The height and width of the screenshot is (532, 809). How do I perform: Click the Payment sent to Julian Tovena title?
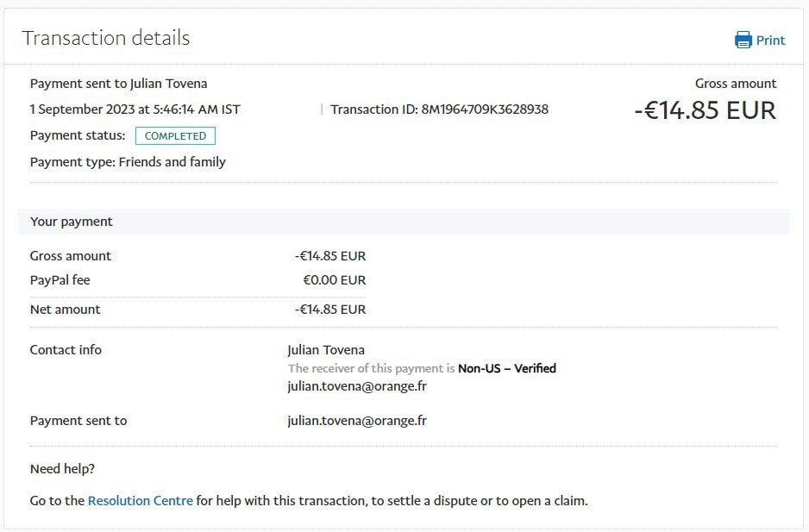(x=119, y=84)
